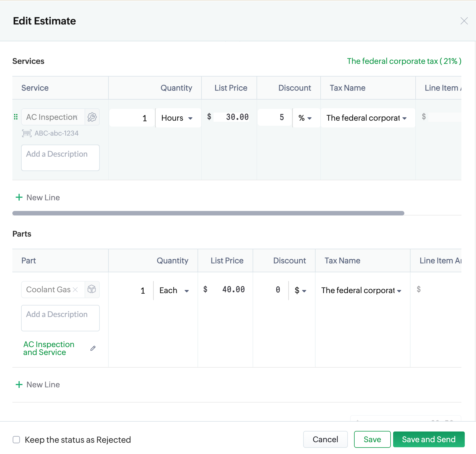Click the horizontal scrollbar under Services table

pos(208,213)
